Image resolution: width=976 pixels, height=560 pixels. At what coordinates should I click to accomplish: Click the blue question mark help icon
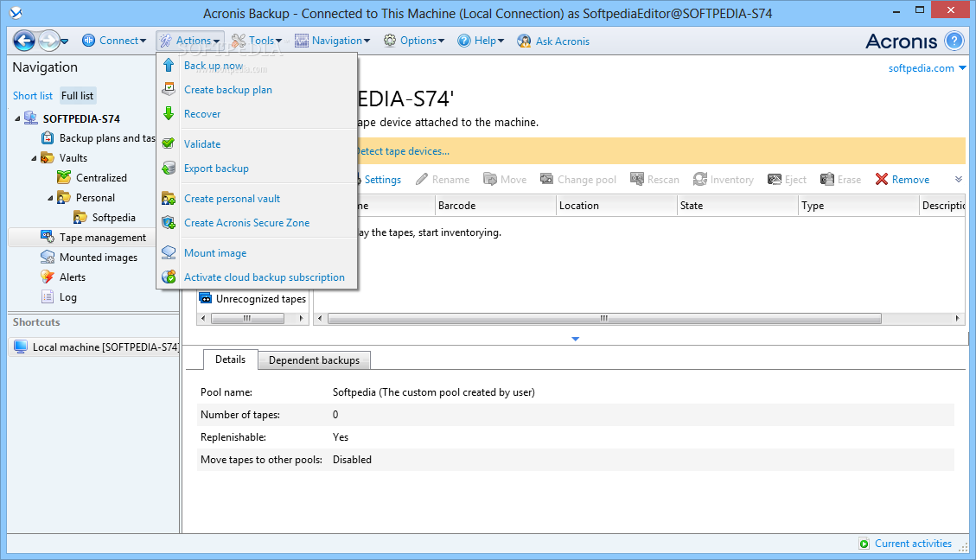pyautogui.click(x=954, y=41)
